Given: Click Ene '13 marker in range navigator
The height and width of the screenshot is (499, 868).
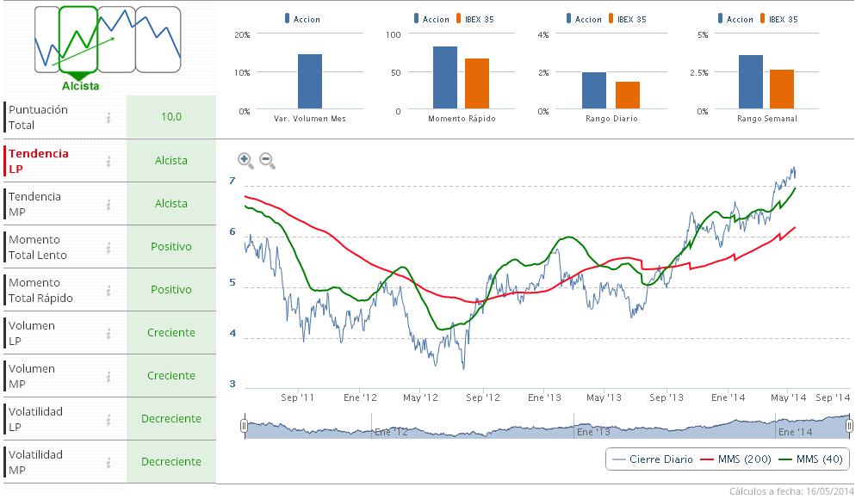Looking at the screenshot, I should pos(593,432).
